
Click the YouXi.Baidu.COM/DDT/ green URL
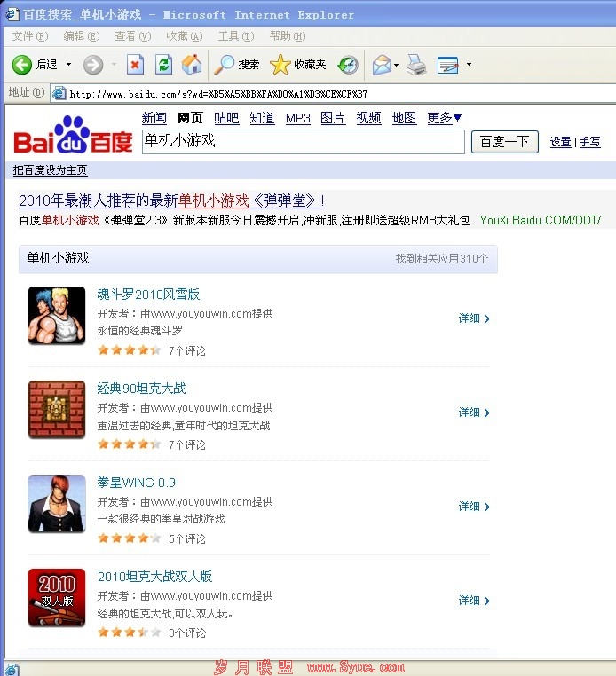(541, 220)
